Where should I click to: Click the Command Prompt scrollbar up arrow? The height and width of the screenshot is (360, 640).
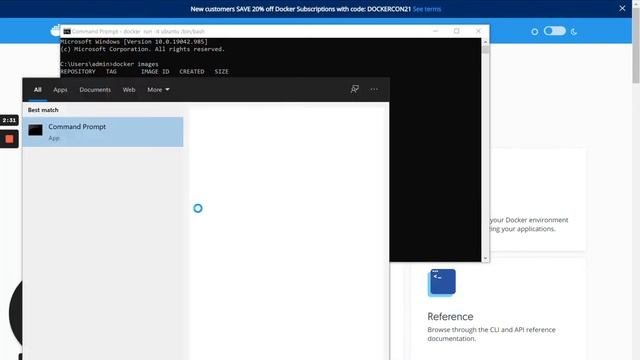485,42
